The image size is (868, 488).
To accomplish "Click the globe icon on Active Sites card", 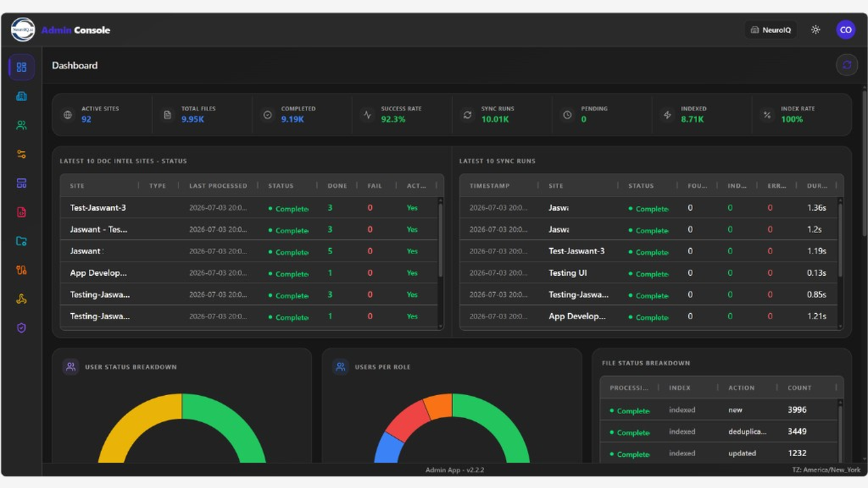I will [68, 115].
